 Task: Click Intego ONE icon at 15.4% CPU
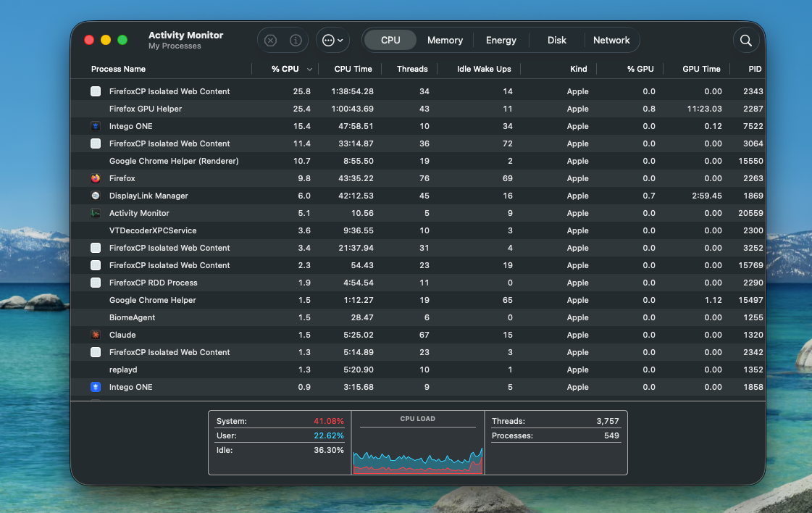pyautogui.click(x=96, y=126)
